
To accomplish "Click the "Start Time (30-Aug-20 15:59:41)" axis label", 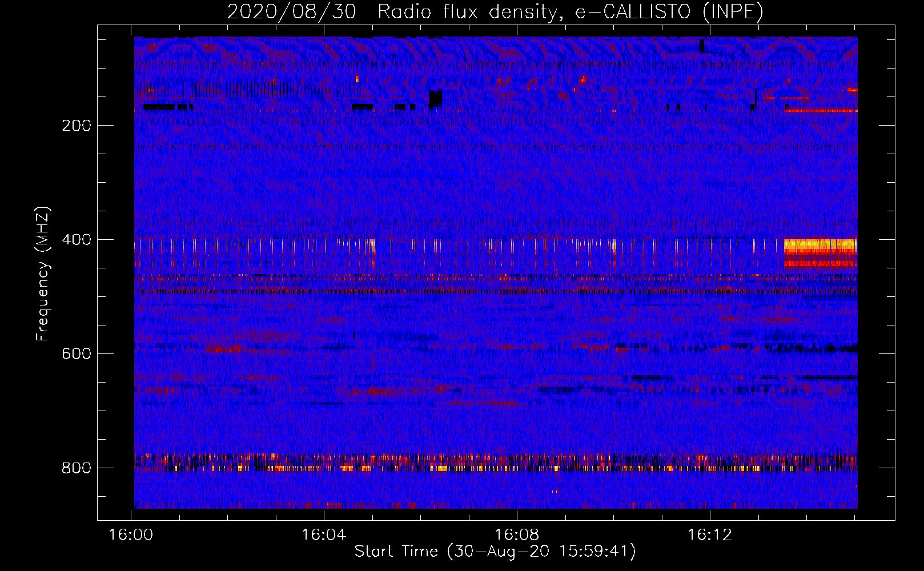I will point(495,552).
